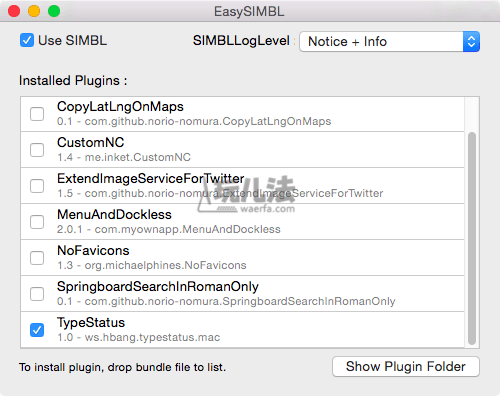Select the NoFavicons plugin name
This screenshot has height=396, width=500.
coord(93,251)
